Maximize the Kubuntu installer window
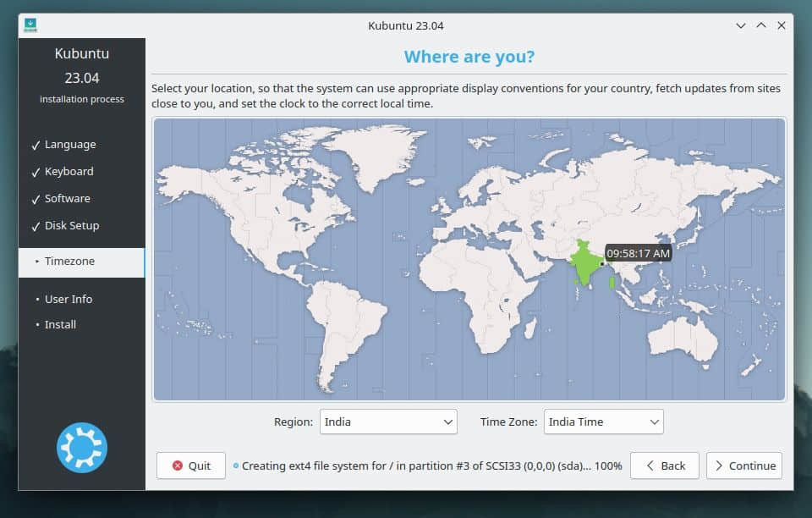 [x=761, y=25]
